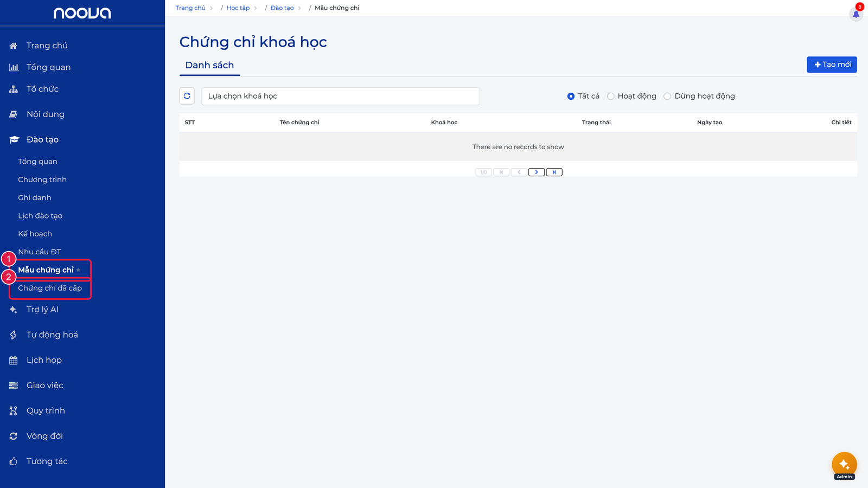Click the Quy trình workflow icon

(14, 411)
